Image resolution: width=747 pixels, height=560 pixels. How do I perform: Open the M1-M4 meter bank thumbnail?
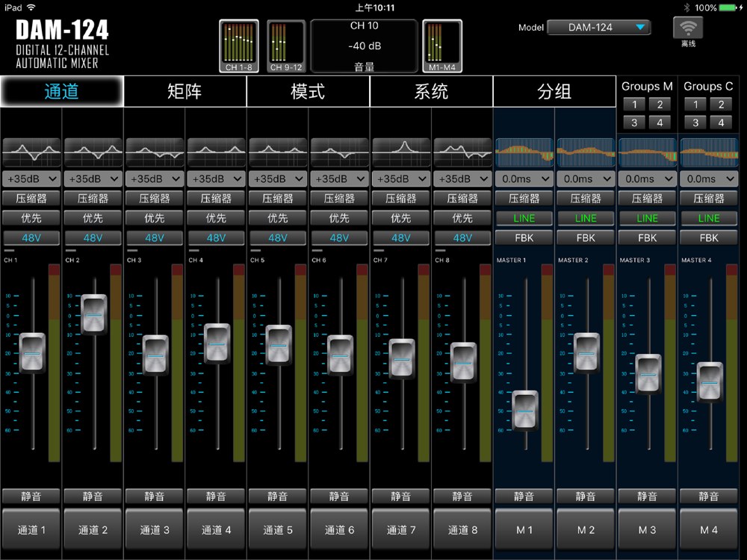click(x=442, y=46)
